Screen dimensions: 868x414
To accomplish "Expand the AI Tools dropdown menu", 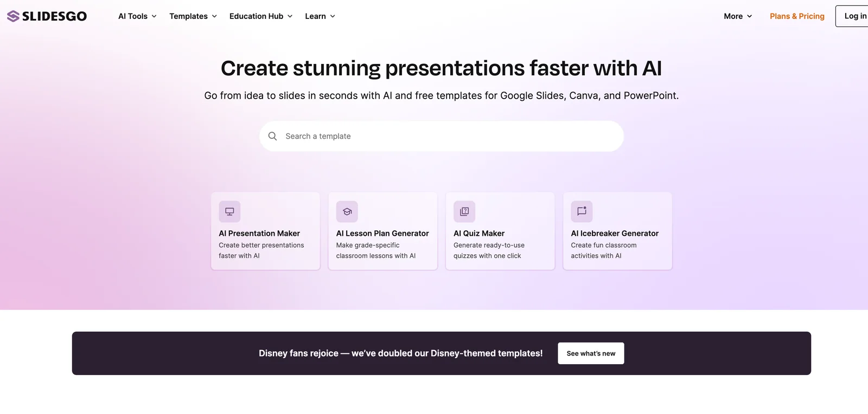I will coord(137,16).
